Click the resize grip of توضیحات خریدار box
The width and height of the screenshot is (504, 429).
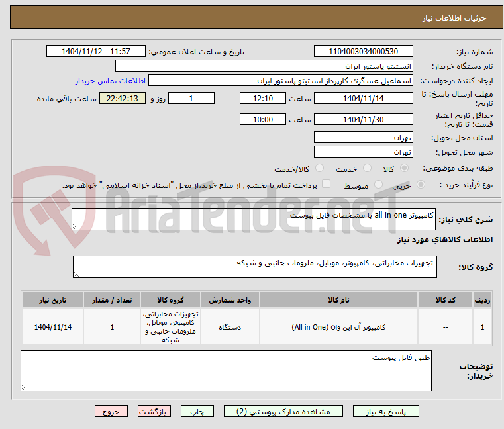pos(25,387)
